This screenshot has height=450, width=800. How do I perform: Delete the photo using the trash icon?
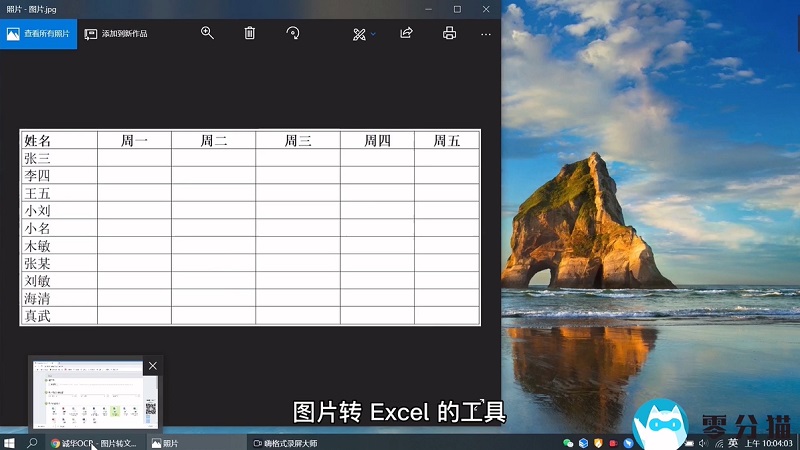(250, 33)
